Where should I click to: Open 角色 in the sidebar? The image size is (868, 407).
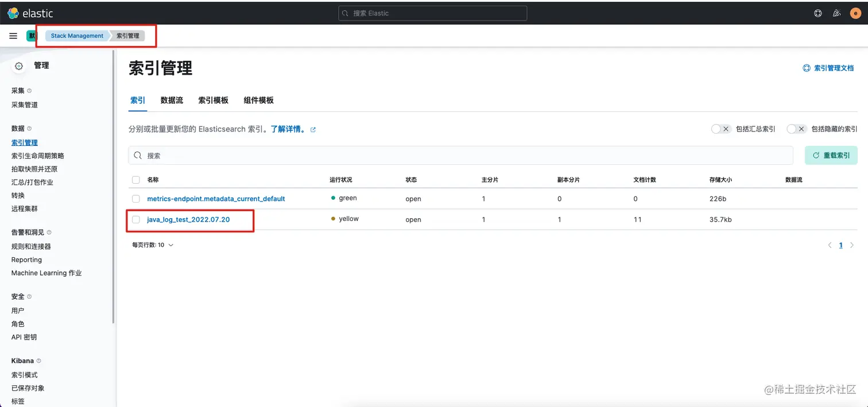[x=18, y=324]
